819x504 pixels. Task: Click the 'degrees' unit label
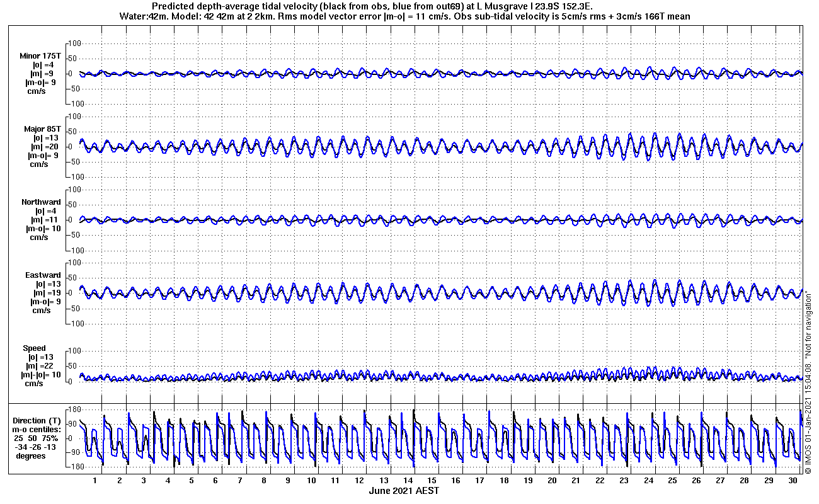click(31, 456)
